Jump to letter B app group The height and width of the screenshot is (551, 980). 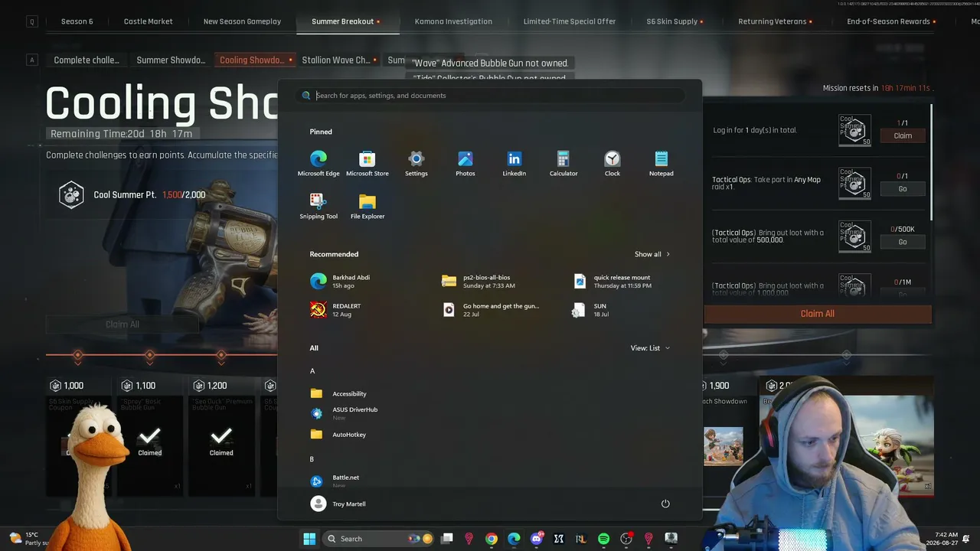pyautogui.click(x=312, y=459)
